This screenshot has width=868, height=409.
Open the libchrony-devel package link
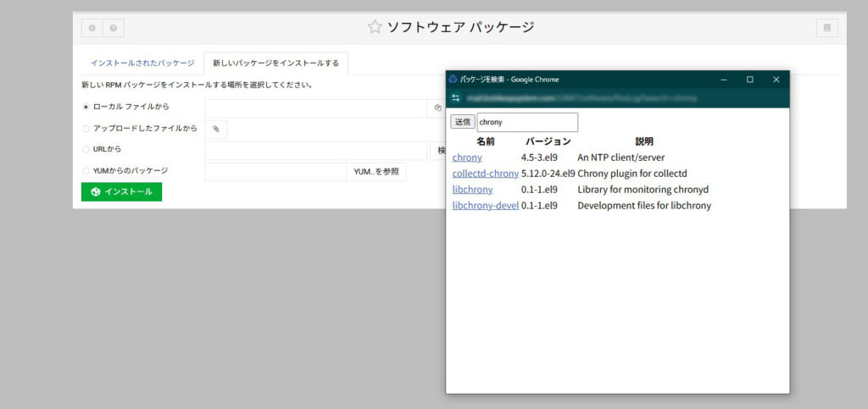485,206
